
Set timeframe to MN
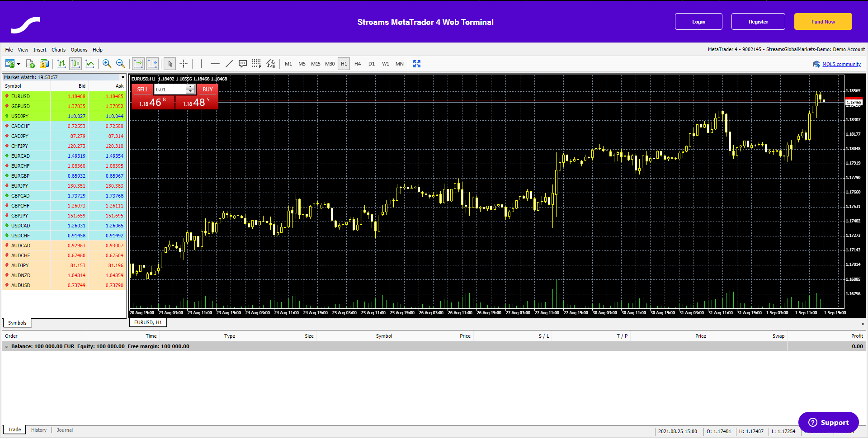click(x=400, y=64)
